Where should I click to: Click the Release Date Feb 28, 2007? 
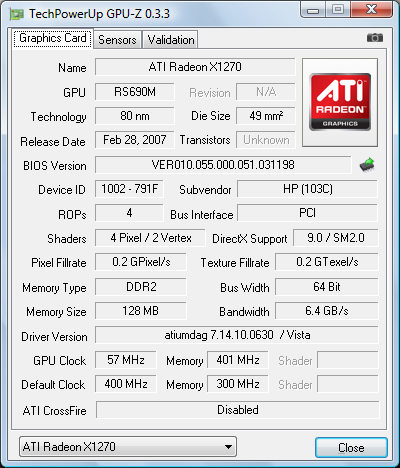pos(135,140)
